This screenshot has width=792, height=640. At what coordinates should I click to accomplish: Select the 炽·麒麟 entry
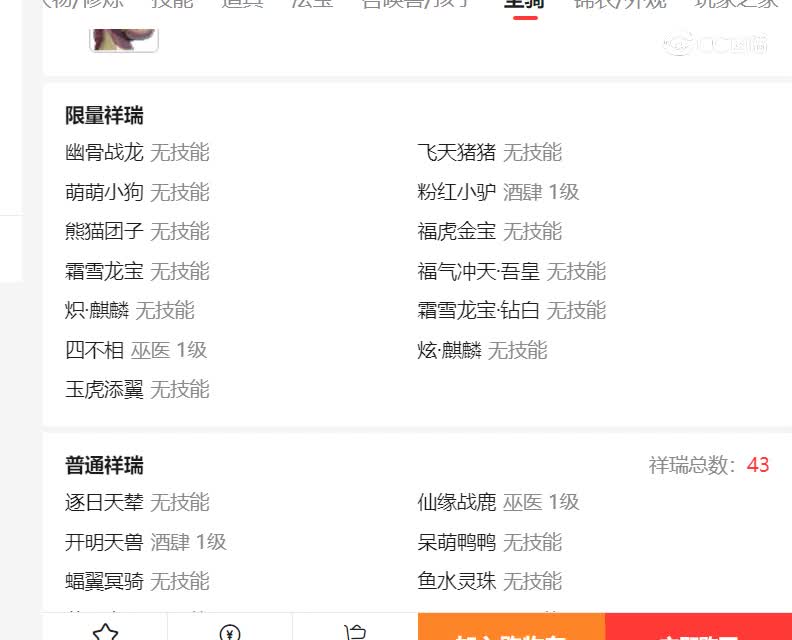(x=97, y=310)
